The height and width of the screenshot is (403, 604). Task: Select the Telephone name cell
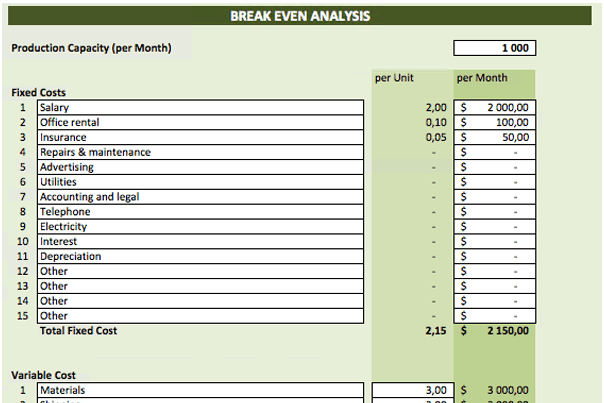[200, 212]
